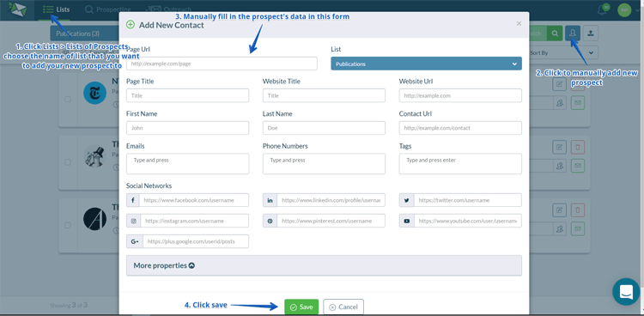This screenshot has width=644, height=316.
Task: Focus the Page Url input field
Action: click(222, 64)
